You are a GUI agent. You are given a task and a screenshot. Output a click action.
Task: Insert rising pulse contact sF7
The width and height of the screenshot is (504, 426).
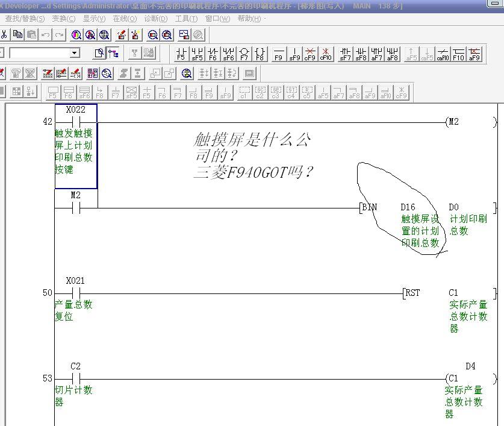click(345, 54)
